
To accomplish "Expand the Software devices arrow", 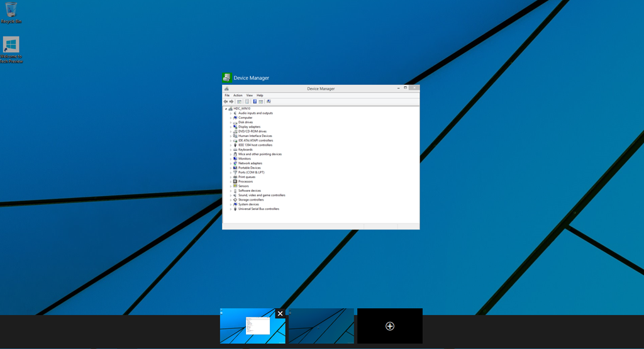I will [231, 191].
